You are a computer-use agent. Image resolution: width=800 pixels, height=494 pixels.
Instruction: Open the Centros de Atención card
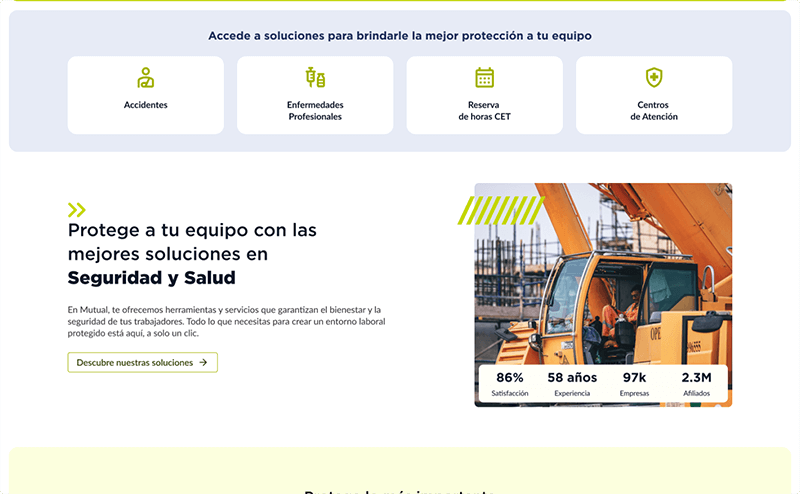(x=654, y=95)
